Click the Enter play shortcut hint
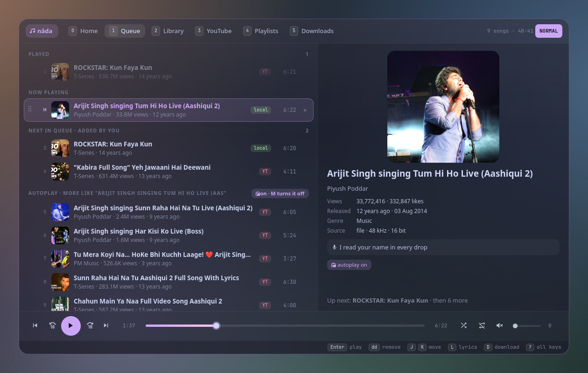Screen dimensions: 588x373 345,347
